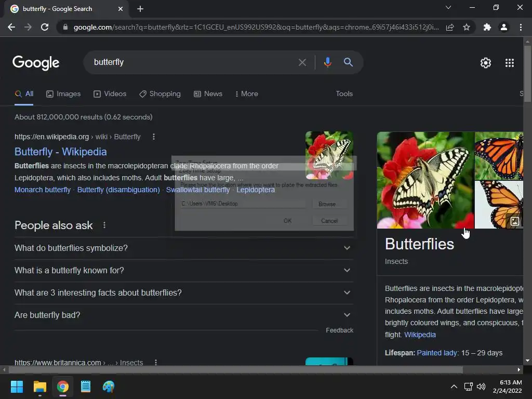Switch to the Images tab
Image resolution: width=532 pixels, height=399 pixels.
point(63,94)
